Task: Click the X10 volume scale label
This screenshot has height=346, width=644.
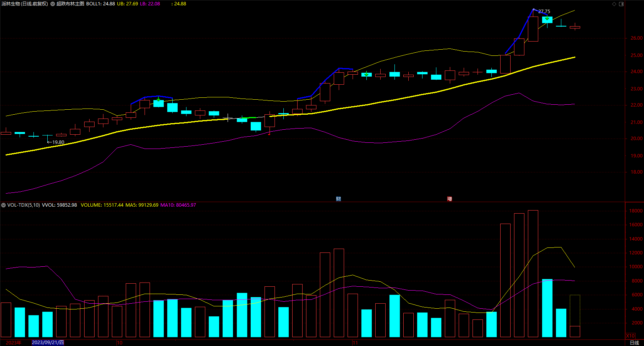Action: (x=631, y=336)
